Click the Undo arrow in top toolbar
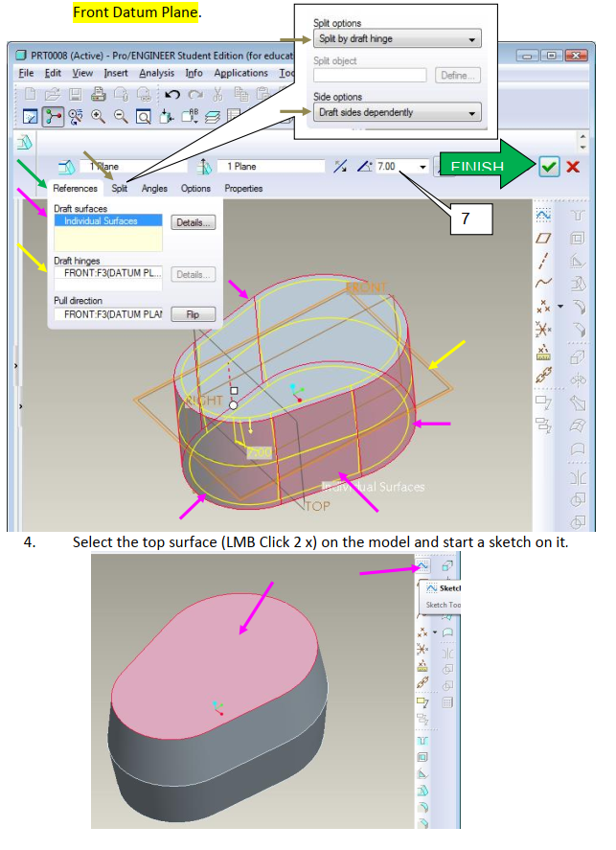The width and height of the screenshot is (616, 850). [x=172, y=94]
